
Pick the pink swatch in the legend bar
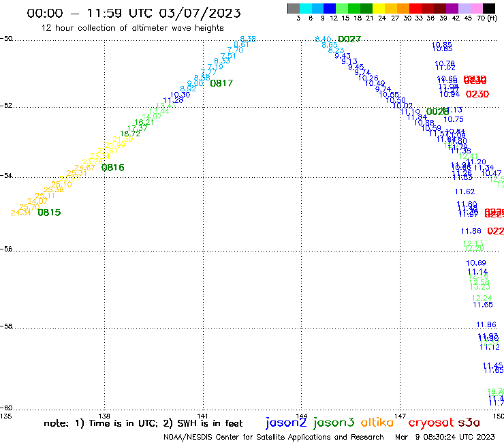pos(477,8)
